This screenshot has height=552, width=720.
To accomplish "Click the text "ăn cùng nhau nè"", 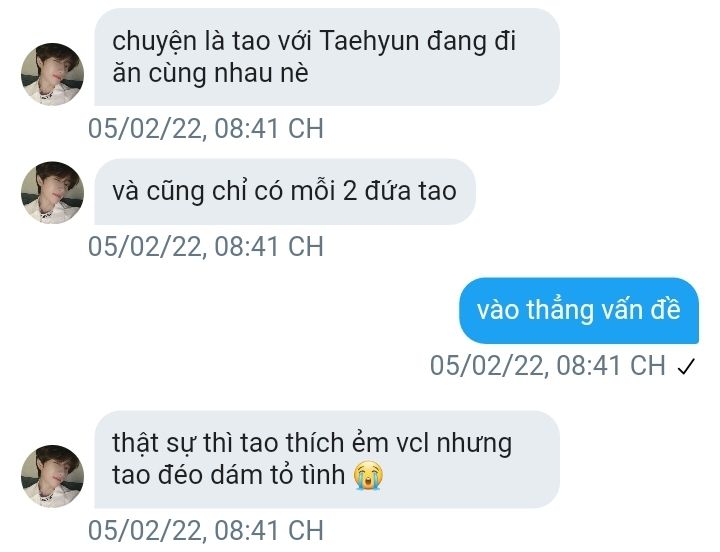I will click(x=210, y=73).
